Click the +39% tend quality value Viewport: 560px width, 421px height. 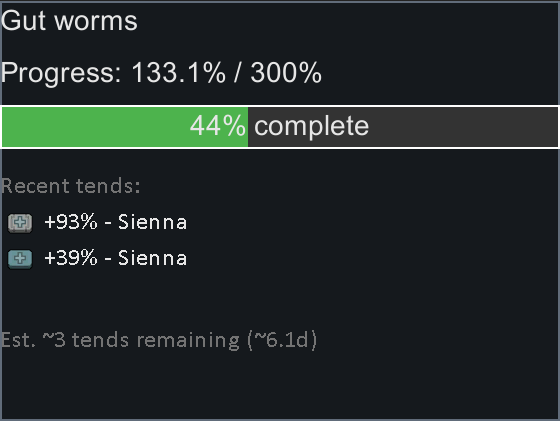pos(71,258)
